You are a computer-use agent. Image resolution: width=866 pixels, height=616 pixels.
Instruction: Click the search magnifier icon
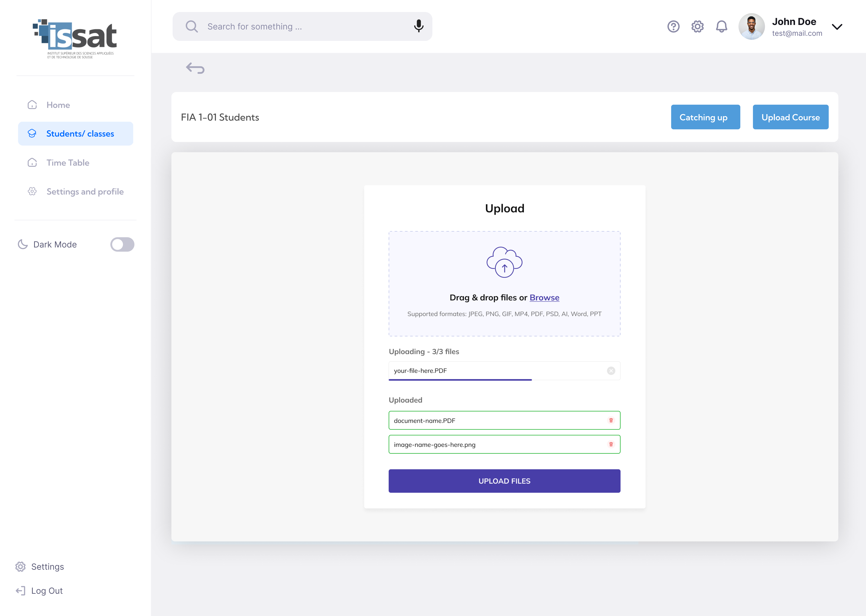(x=192, y=27)
